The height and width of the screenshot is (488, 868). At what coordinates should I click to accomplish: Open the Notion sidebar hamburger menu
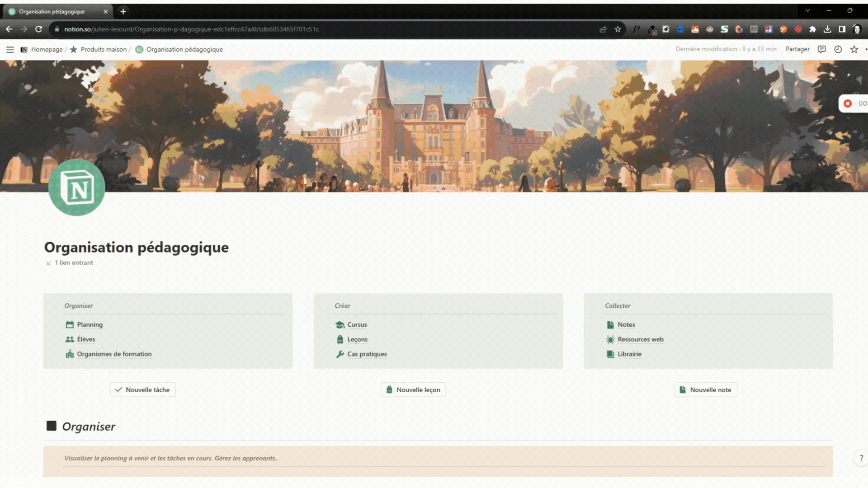[x=10, y=50]
